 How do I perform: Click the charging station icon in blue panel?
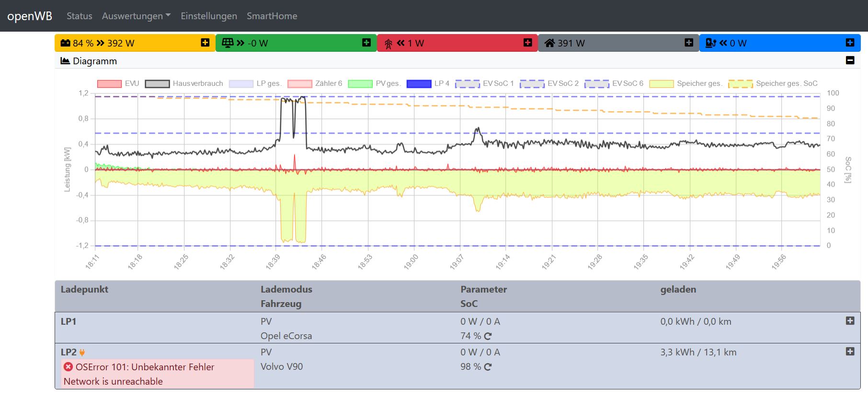tap(711, 43)
